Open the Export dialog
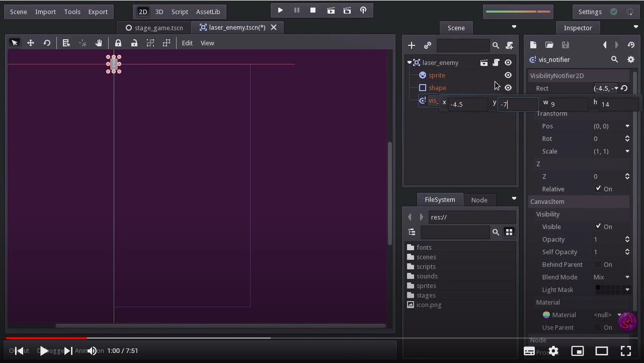The height and width of the screenshot is (363, 644). [98, 12]
